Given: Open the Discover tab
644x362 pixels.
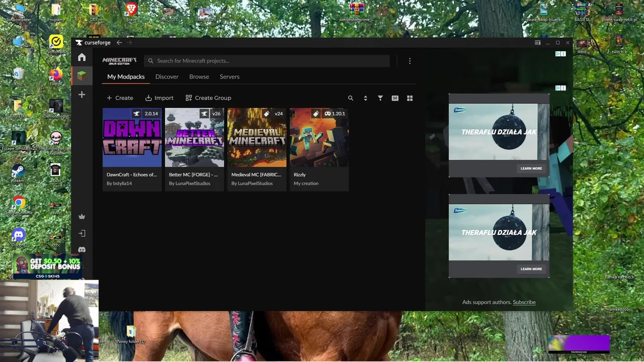Looking at the screenshot, I should [167, 76].
